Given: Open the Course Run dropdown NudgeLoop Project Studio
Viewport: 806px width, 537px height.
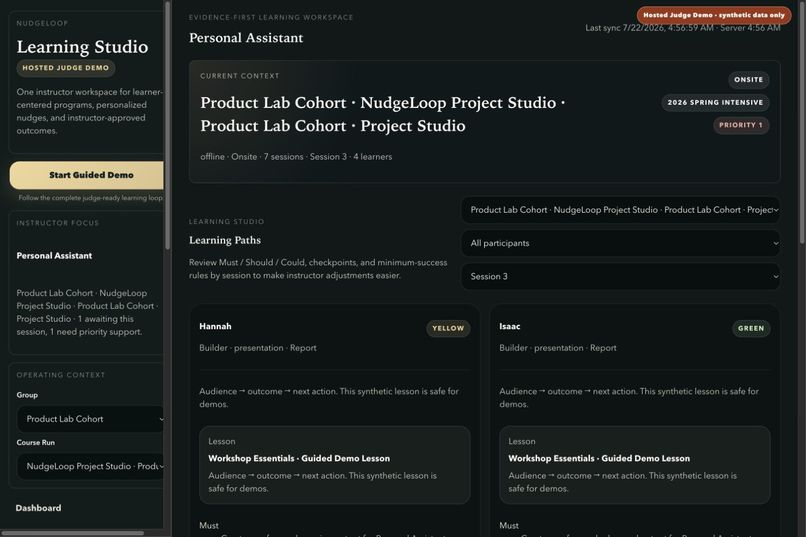Looking at the screenshot, I should (91, 466).
